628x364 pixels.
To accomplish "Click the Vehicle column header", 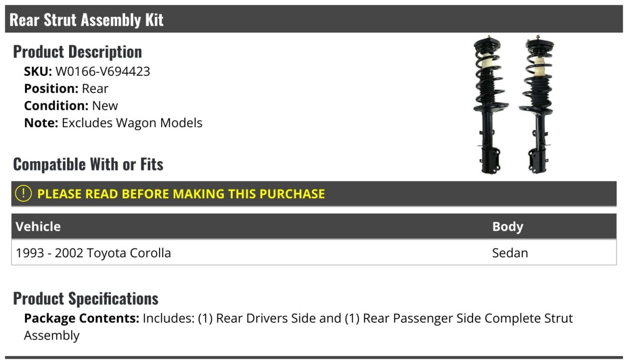I will click(x=38, y=226).
